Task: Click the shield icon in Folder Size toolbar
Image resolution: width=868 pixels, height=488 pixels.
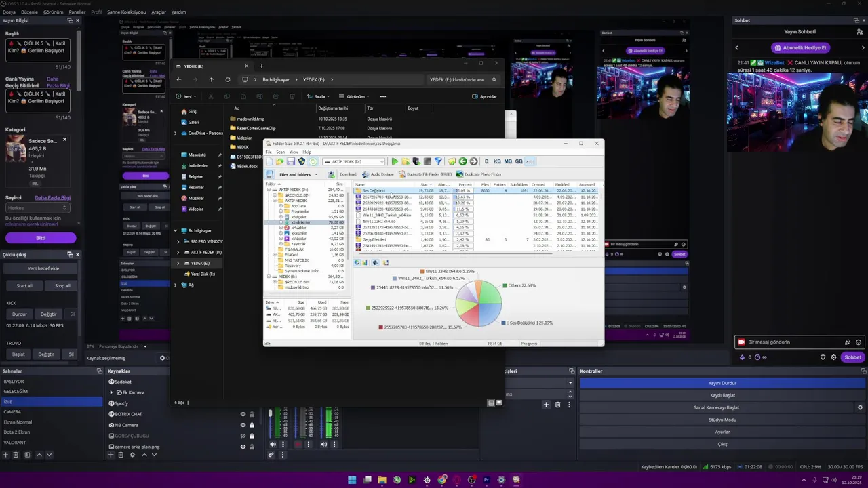Action: click(302, 161)
